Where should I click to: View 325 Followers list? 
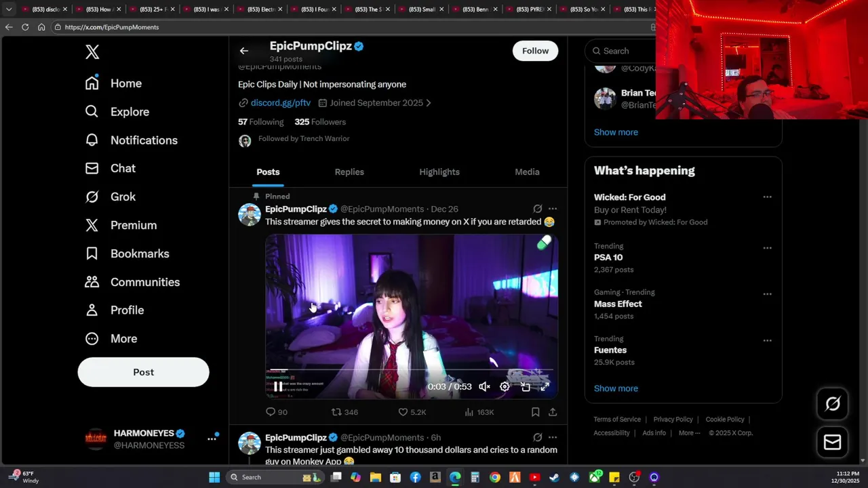pos(320,122)
